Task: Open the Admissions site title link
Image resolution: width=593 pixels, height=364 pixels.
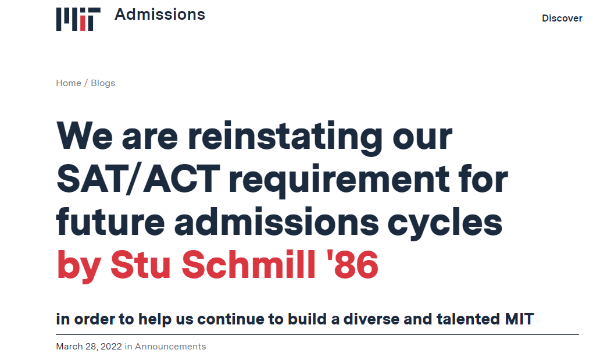Action: coord(160,15)
